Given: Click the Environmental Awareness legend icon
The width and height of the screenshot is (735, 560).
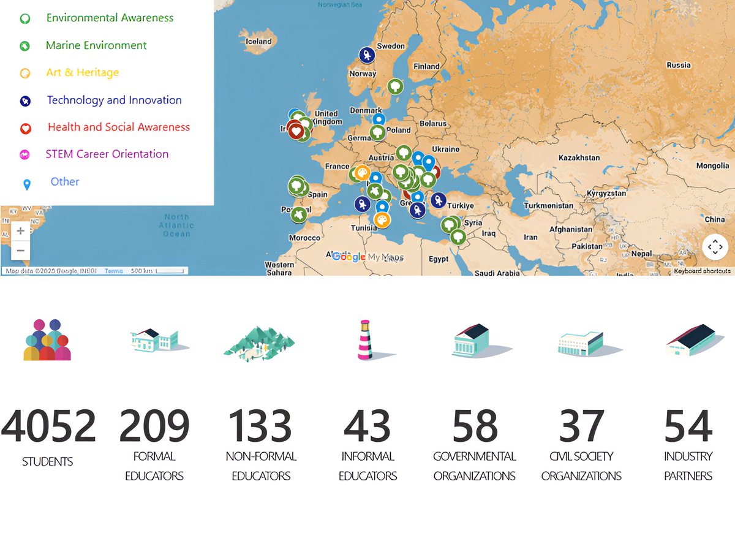Looking at the screenshot, I should 24,19.
